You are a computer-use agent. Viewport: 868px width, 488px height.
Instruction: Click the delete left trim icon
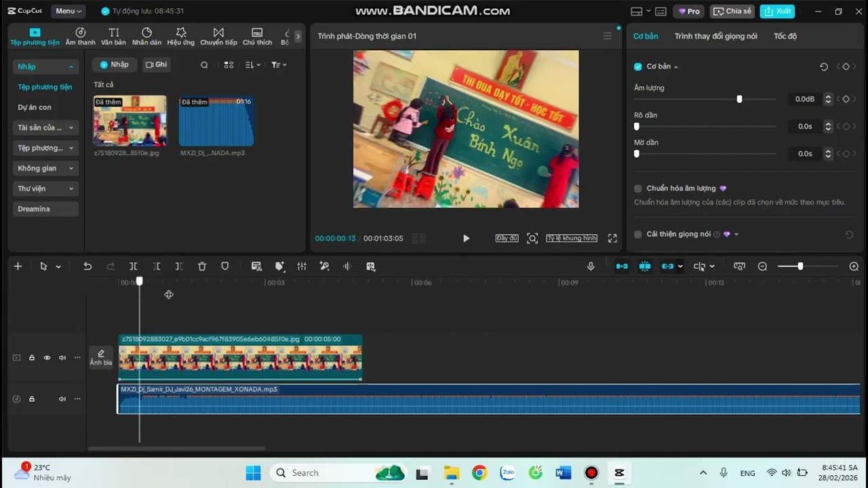157,266
